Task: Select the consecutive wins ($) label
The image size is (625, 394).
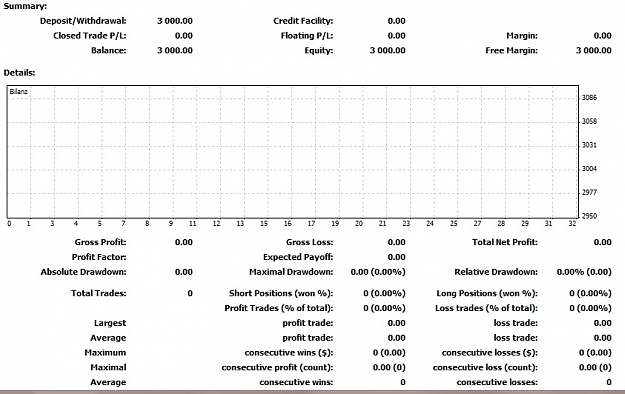Action: click(289, 353)
